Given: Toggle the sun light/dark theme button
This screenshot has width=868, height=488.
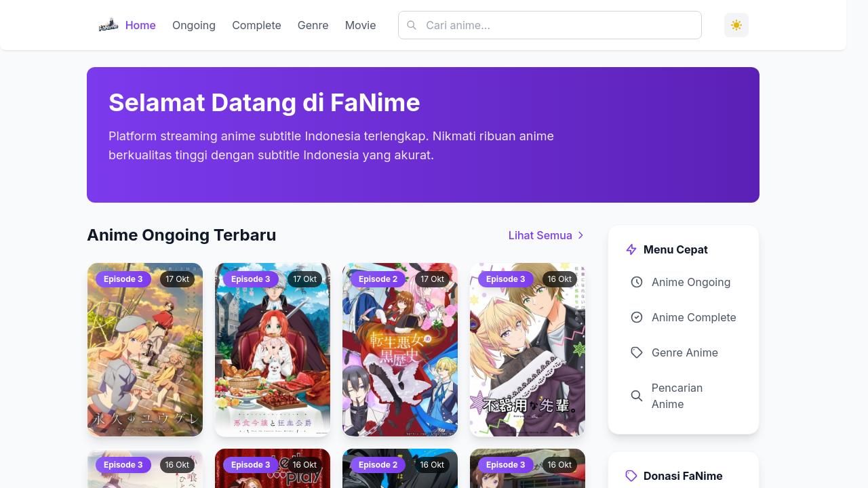Looking at the screenshot, I should click(x=736, y=25).
